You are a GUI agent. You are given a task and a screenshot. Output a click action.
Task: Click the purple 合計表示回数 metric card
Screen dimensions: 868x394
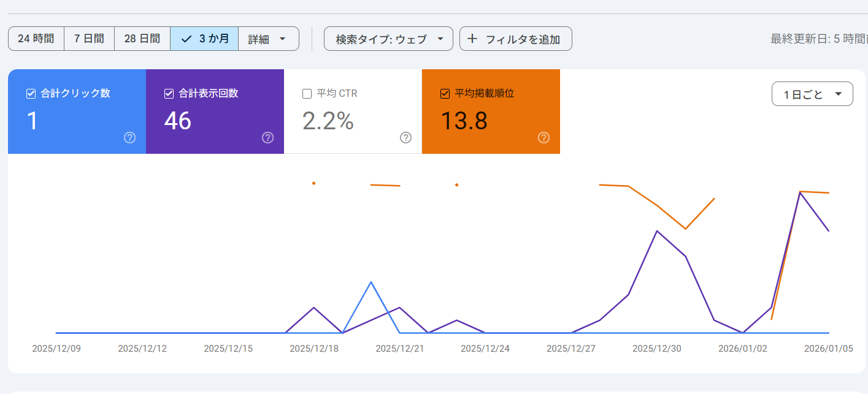point(215,112)
